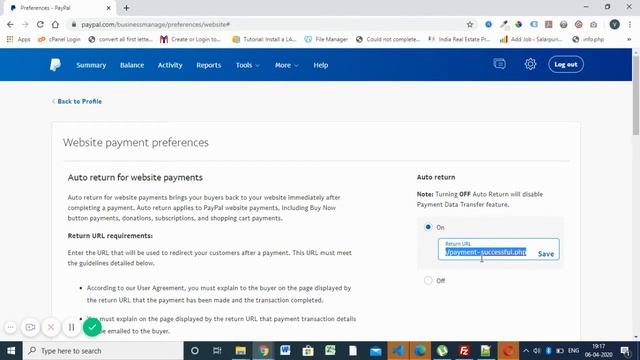Open ENG language indicator
Image resolution: width=640 pixels, height=360 pixels.
[x=573, y=351]
